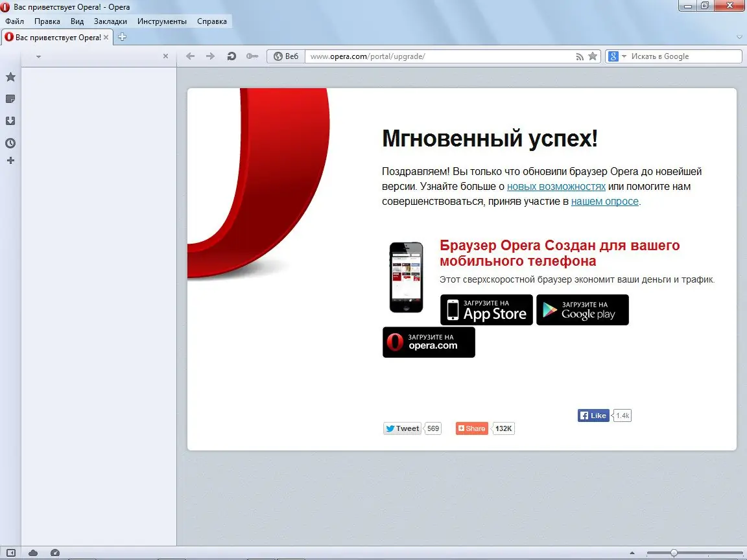This screenshot has width=747, height=560.
Task: Open the Bookmarks panel star icon in sidebar
Action: tap(10, 76)
